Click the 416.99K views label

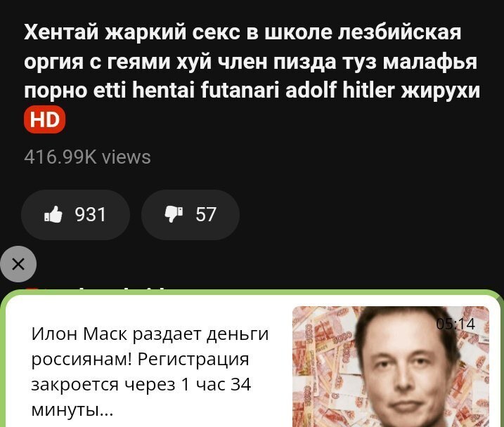coord(87,157)
